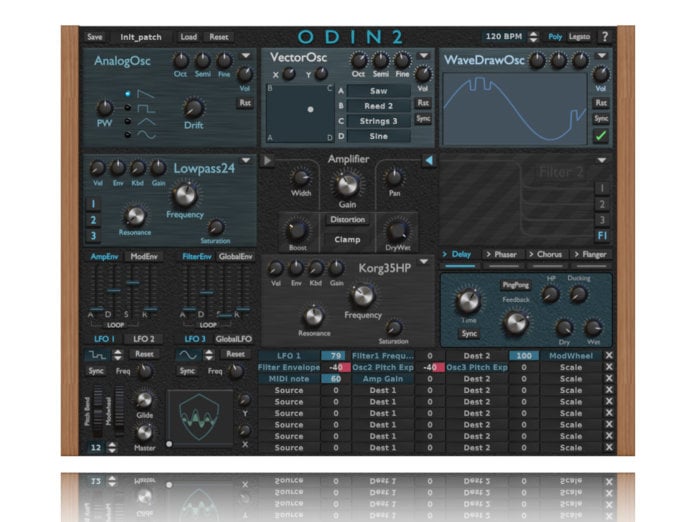696x522 pixels.
Task: Enable PingPong mode in the Delay
Action: (x=516, y=285)
